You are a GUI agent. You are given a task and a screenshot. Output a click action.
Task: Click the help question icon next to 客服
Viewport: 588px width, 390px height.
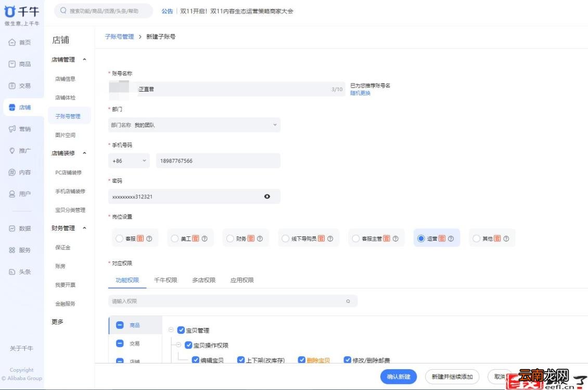(x=149, y=238)
